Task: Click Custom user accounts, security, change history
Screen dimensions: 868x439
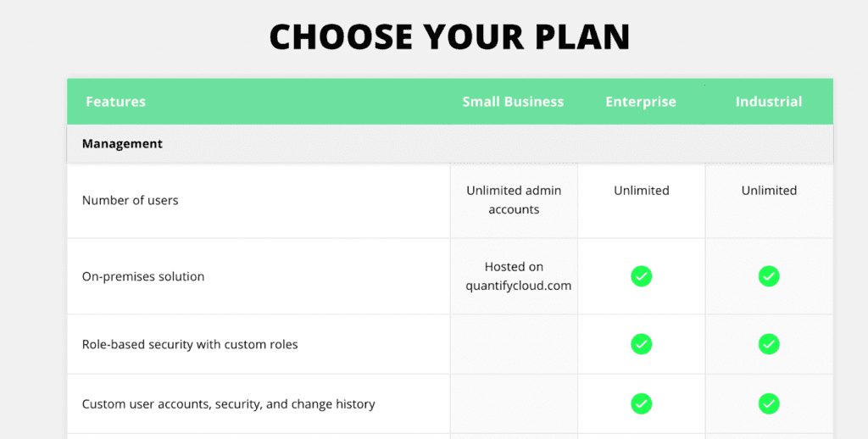Action: (x=229, y=404)
